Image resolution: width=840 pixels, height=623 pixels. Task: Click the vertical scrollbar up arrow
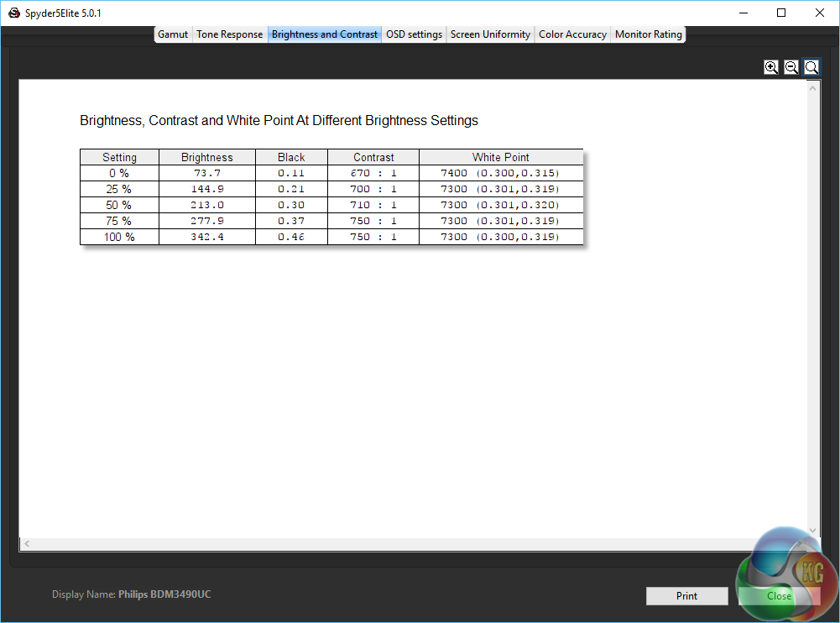pyautogui.click(x=812, y=88)
